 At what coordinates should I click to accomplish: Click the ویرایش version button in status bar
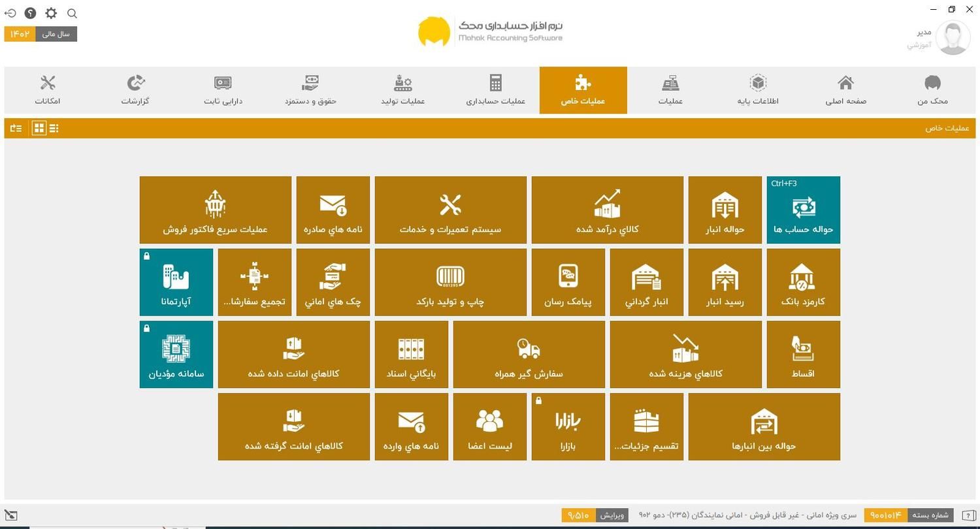coord(612,515)
